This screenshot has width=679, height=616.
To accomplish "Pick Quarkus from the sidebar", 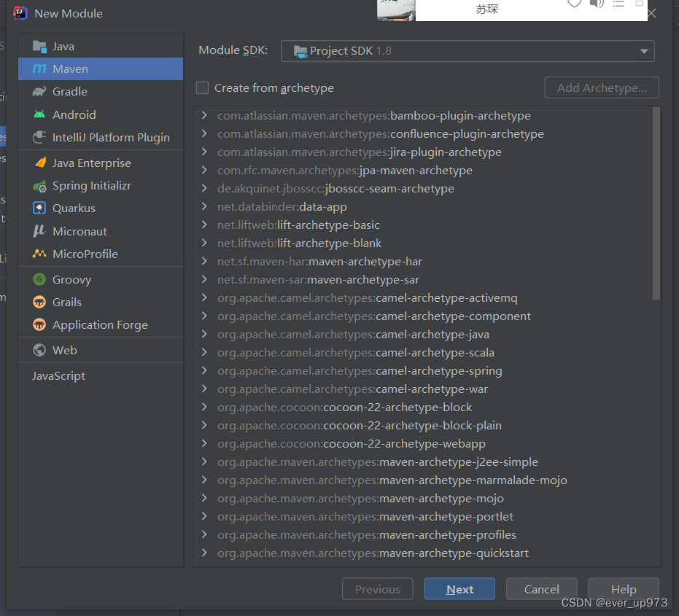I will coord(101,208).
